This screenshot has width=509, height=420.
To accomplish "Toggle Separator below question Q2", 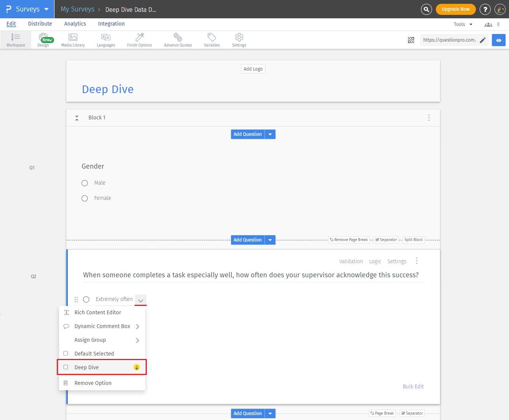I will (412, 414).
